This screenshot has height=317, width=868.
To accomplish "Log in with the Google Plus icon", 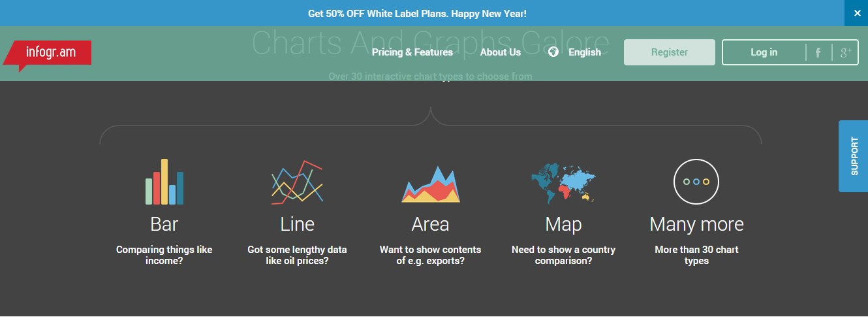I will (x=845, y=53).
